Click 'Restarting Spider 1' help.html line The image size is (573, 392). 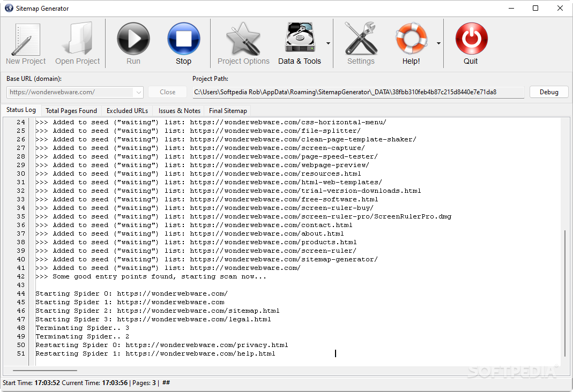[155, 353]
